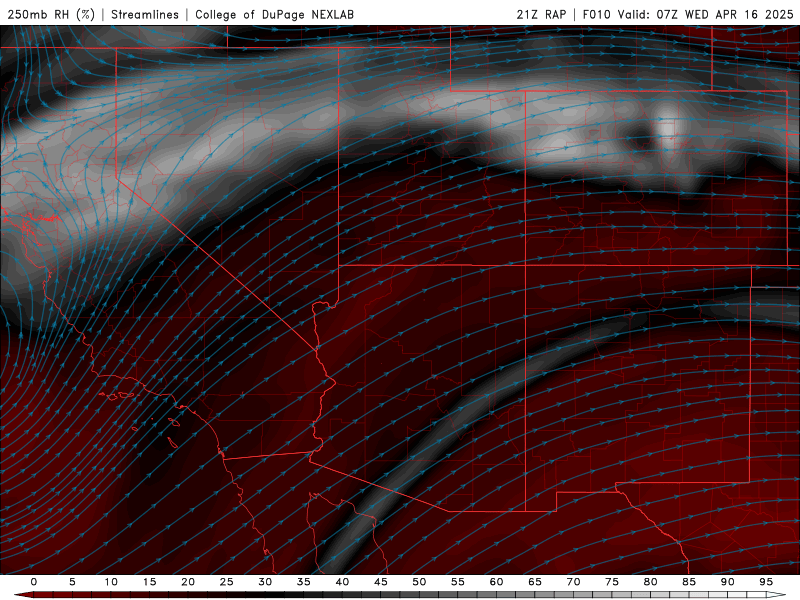800x600 pixels.
Task: Click the colorbar label "40"
Action: (x=342, y=582)
